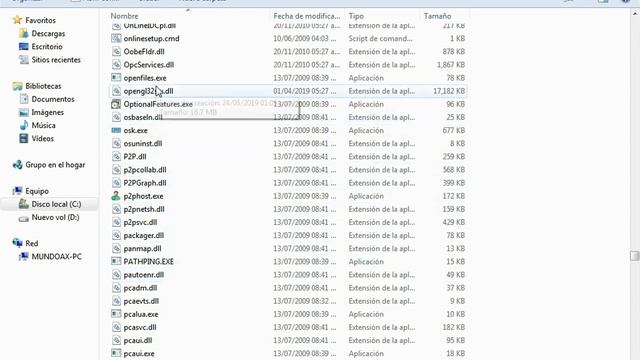Click the opengl32.dll file icon
Image resolution: width=640 pixels, height=360 pixels.
tap(116, 91)
